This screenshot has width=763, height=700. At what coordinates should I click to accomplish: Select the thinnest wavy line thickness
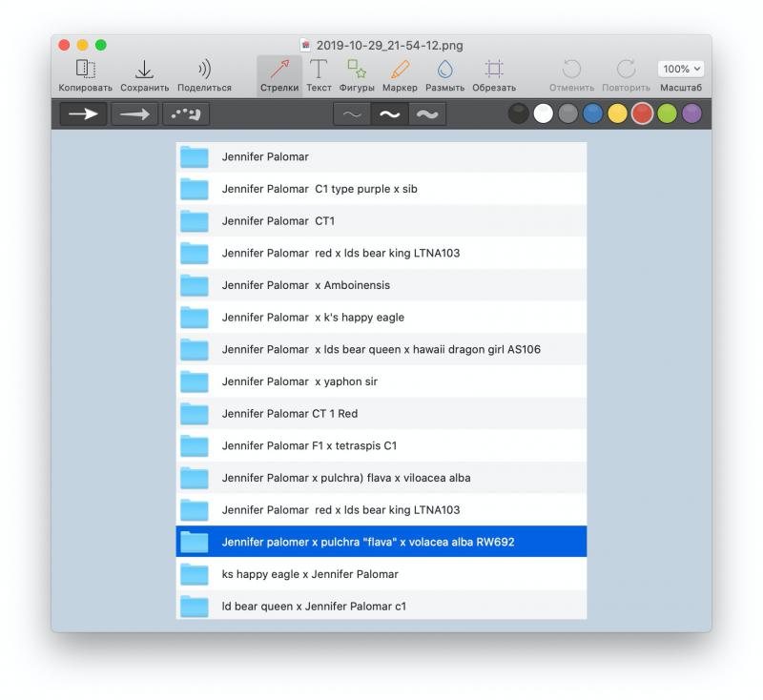click(352, 114)
